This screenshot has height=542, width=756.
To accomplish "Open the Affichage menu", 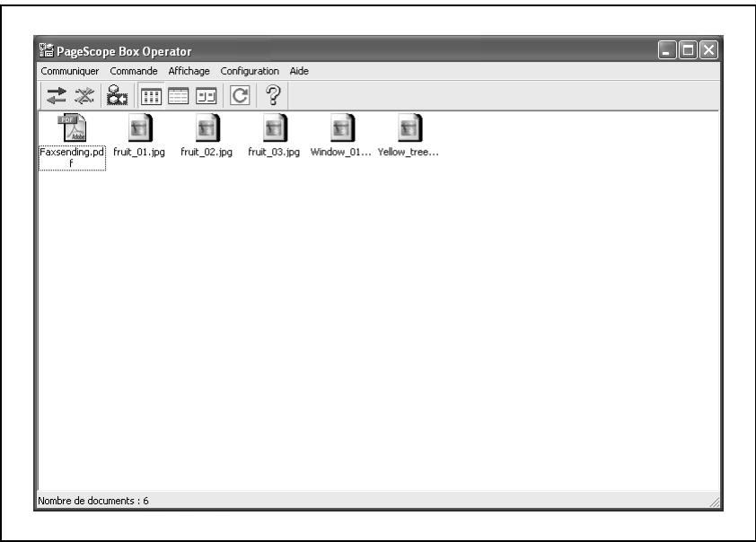I will tap(189, 71).
